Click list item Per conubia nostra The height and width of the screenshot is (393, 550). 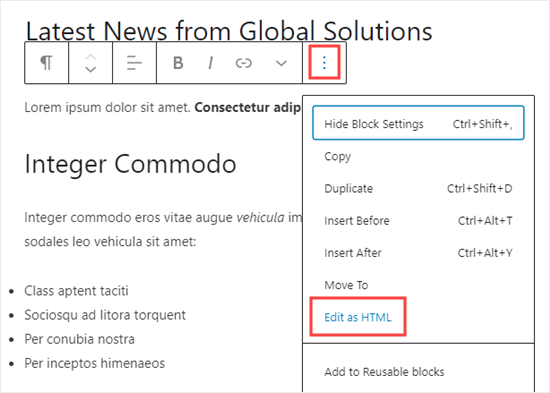79,339
